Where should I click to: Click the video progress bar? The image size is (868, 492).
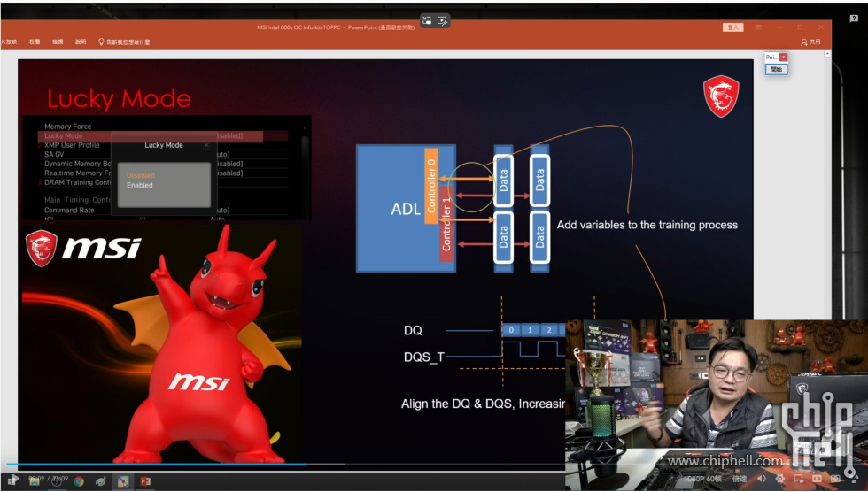pos(285,465)
